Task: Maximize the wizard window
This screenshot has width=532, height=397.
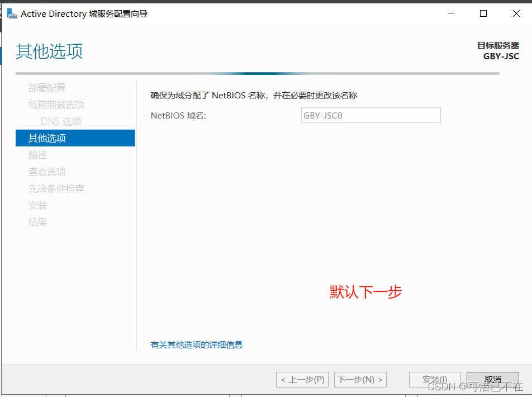Action: pos(483,13)
